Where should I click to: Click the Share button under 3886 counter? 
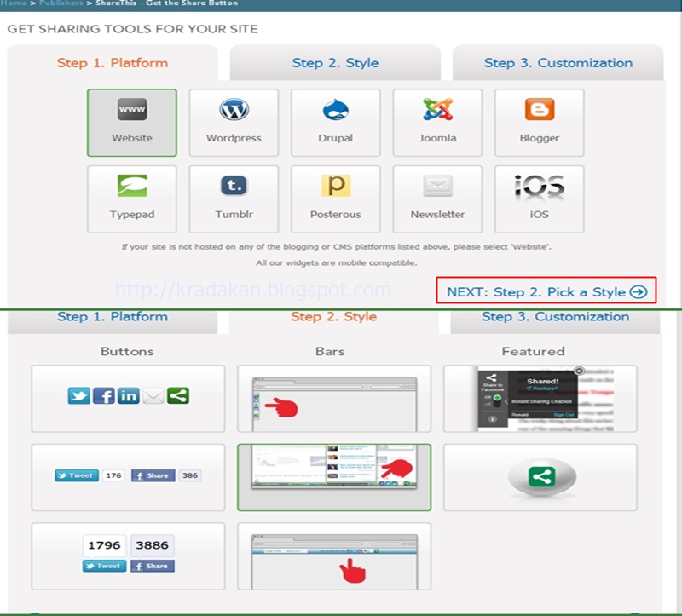point(153,566)
